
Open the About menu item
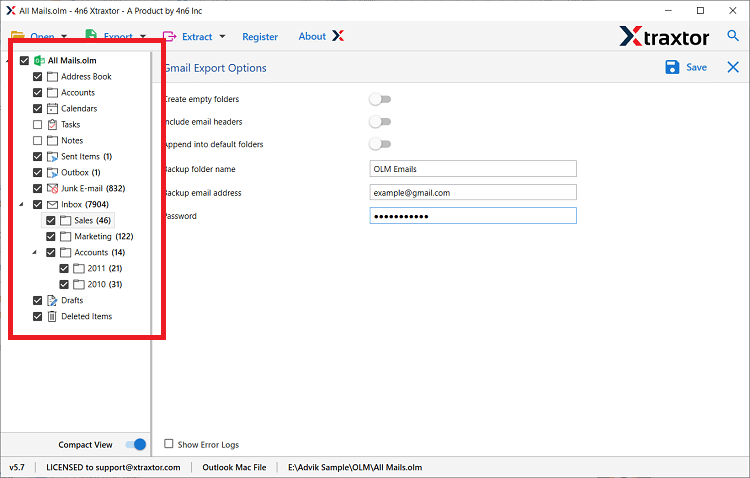tap(312, 36)
